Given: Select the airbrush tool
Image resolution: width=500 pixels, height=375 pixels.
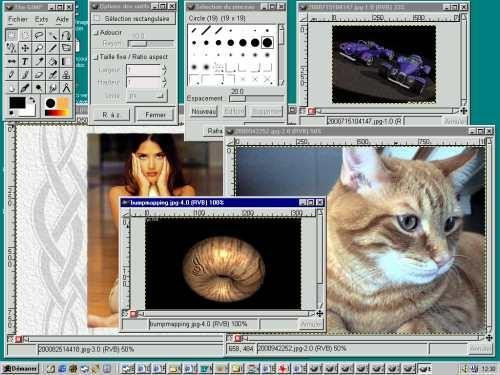Looking at the screenshot, I should click(x=52, y=75).
